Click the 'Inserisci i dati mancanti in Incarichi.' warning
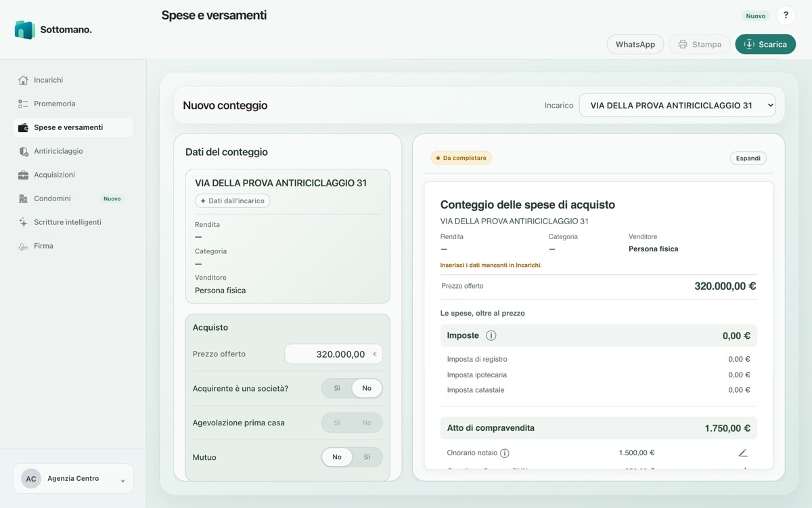The width and height of the screenshot is (812, 508). point(491,266)
